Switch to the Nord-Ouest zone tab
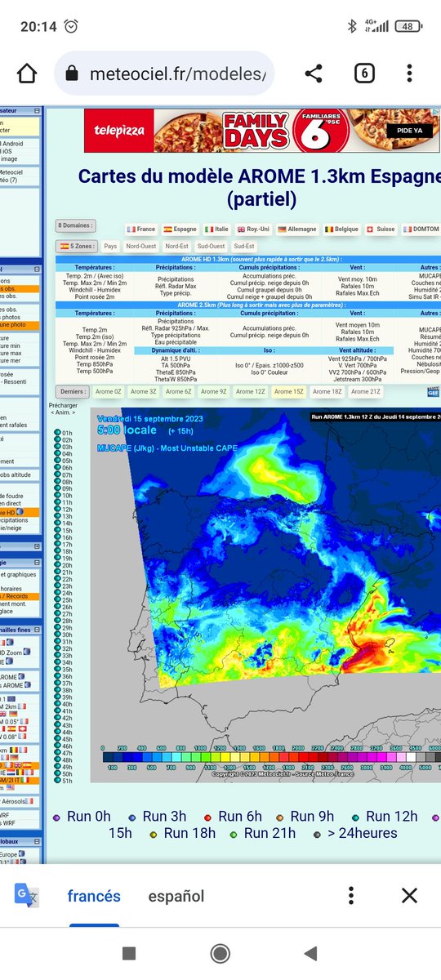Screen dimensions: 441x980 pyautogui.click(x=140, y=246)
